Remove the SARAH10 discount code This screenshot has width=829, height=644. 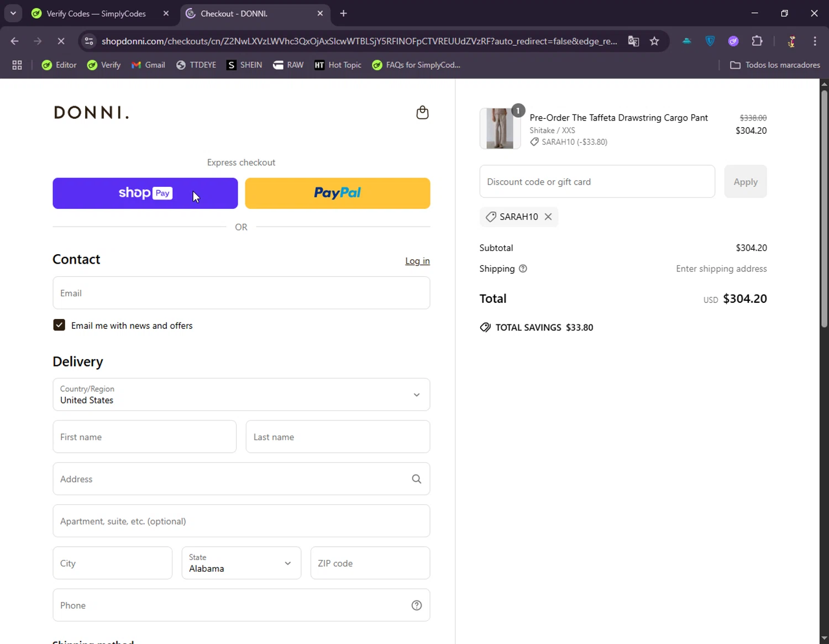point(548,217)
